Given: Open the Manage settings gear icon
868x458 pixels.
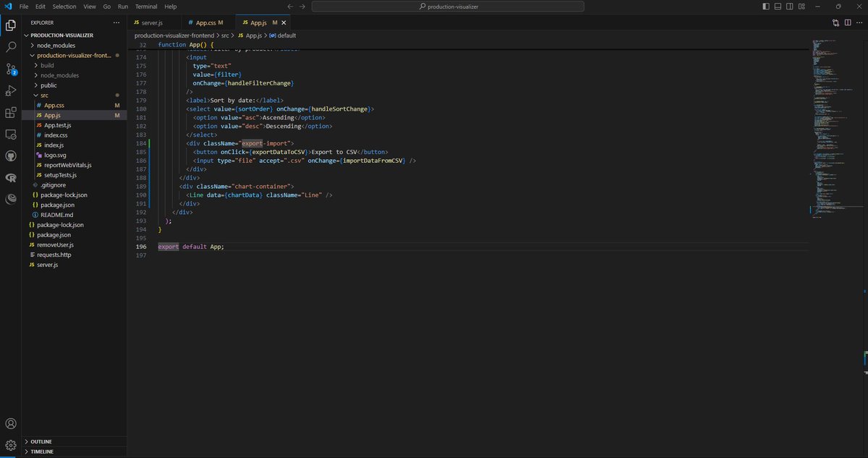Looking at the screenshot, I should (x=10, y=444).
